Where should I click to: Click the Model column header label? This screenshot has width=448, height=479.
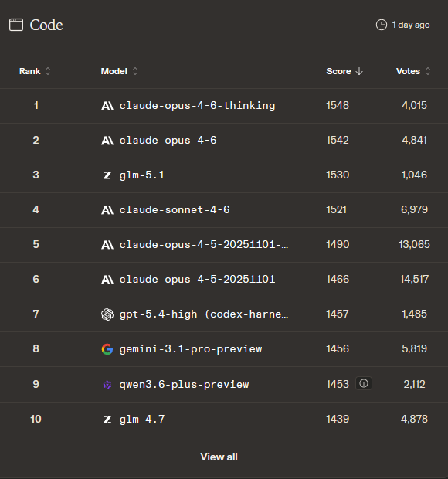(x=114, y=71)
